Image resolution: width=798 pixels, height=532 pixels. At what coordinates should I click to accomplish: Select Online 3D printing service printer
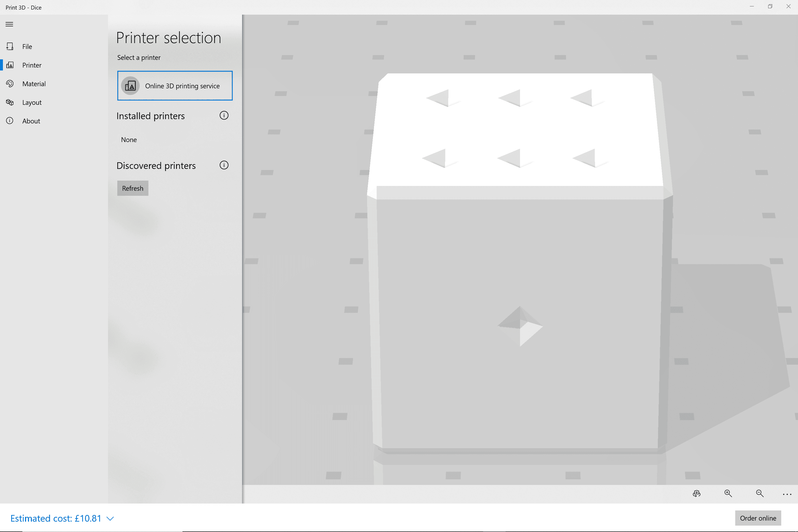(x=175, y=85)
